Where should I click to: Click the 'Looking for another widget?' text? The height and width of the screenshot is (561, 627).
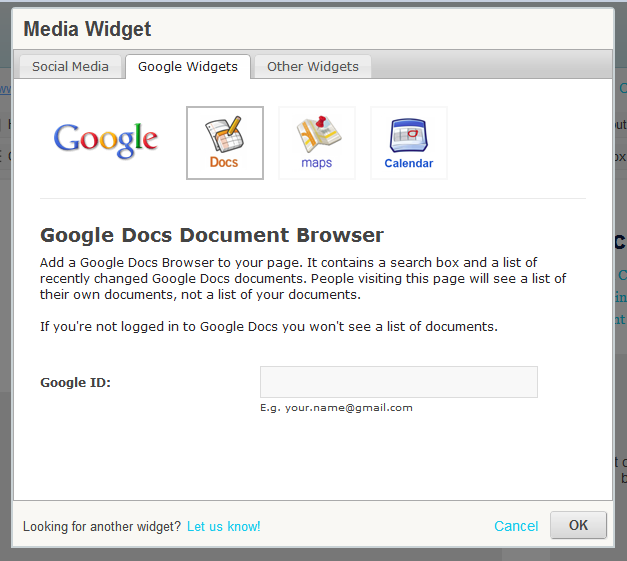click(102, 526)
